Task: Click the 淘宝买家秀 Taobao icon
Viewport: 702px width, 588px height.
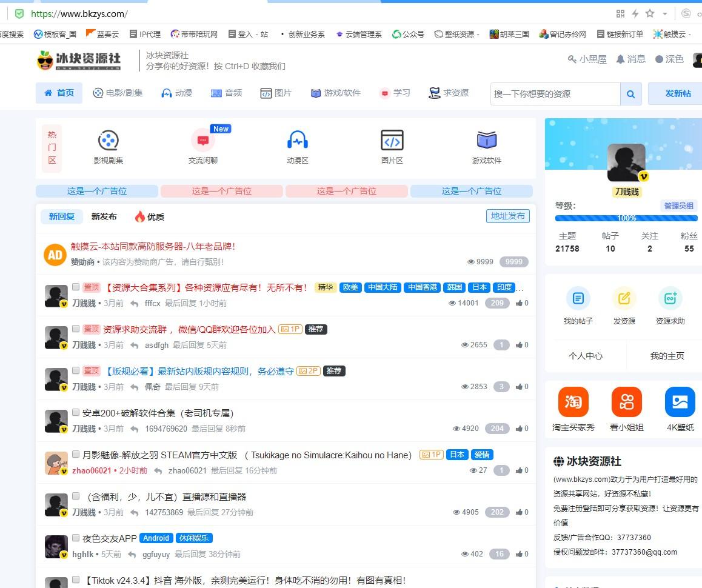Action: coord(573,401)
